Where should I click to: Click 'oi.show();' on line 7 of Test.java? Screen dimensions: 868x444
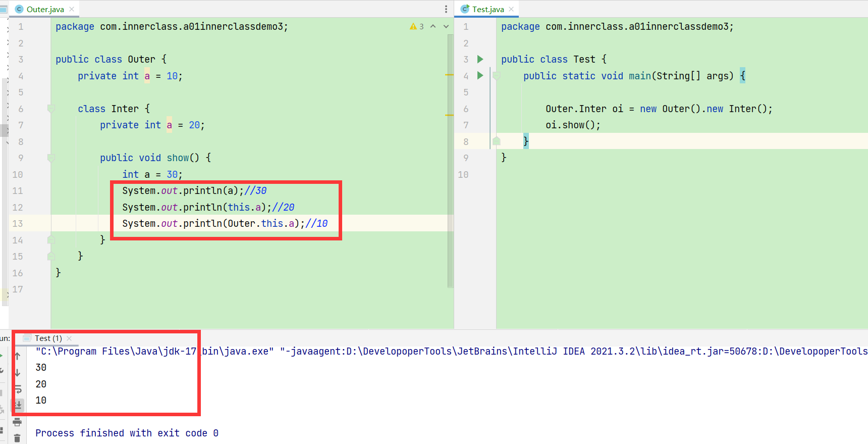click(x=573, y=125)
